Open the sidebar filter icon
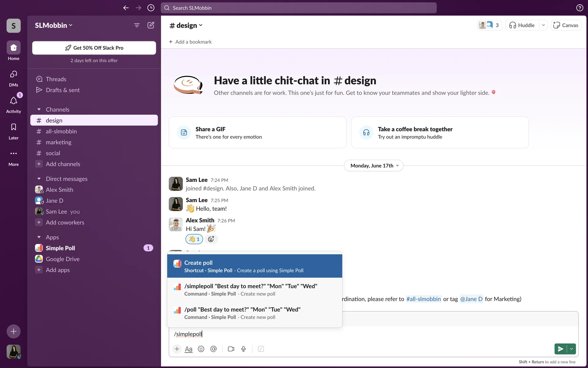Viewport: 588px width, 368px height. [137, 25]
